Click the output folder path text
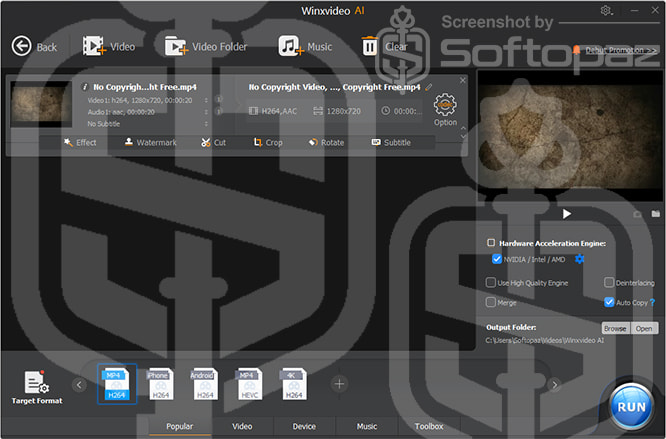666x439 pixels. click(x=545, y=341)
